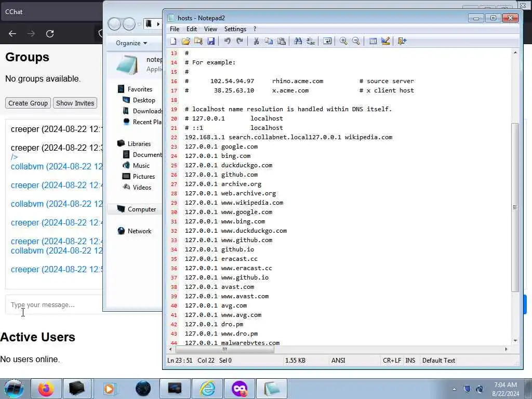Viewport: 532px width, 399px height.
Task: Select Libraries in Explorer sidebar
Action: (x=134, y=144)
